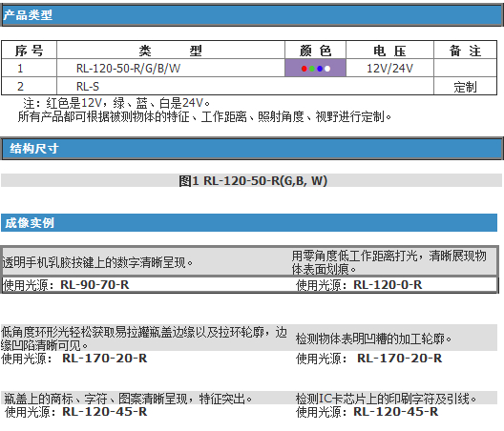Click the 产品类型 section header
504x431 pixels.
(x=252, y=14)
